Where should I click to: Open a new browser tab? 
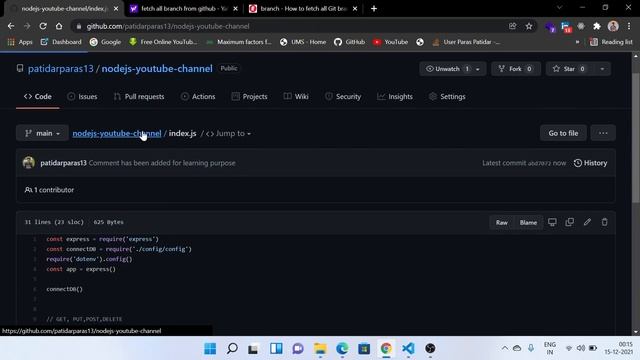(x=374, y=9)
